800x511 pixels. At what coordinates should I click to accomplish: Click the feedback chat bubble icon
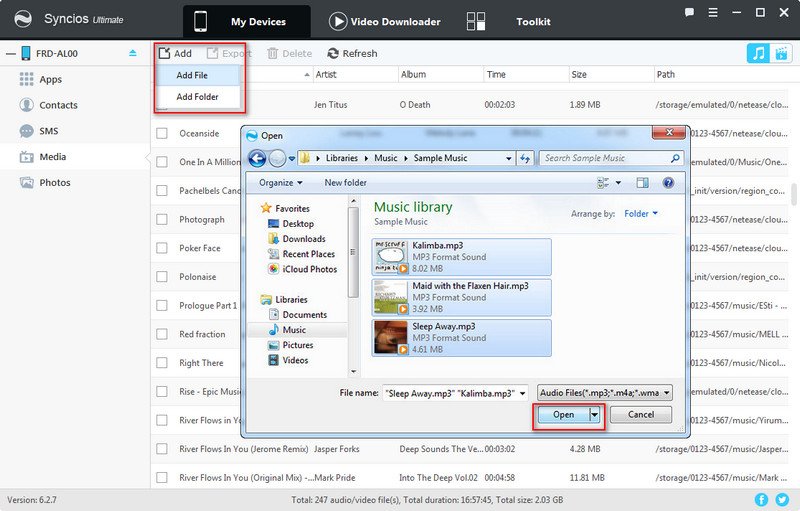click(689, 12)
